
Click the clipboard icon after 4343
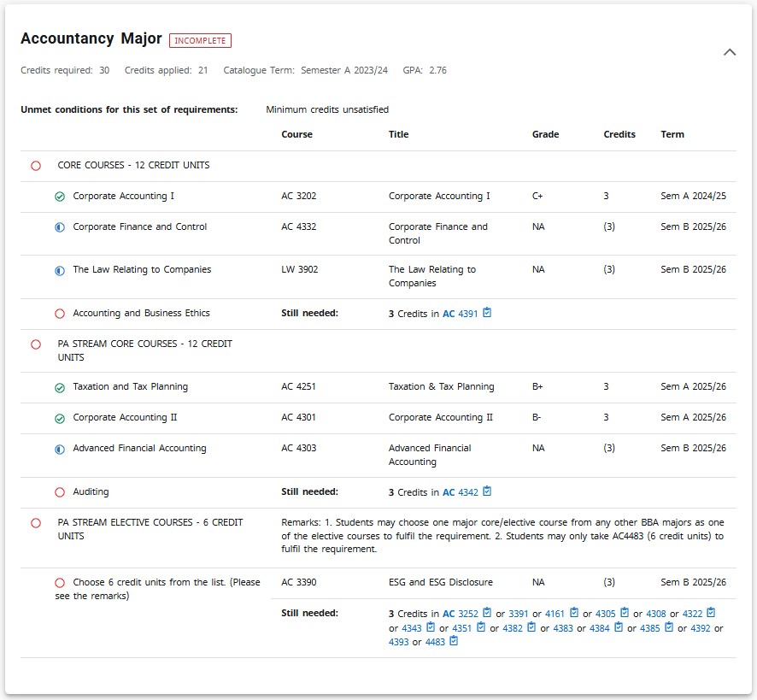[431, 627]
